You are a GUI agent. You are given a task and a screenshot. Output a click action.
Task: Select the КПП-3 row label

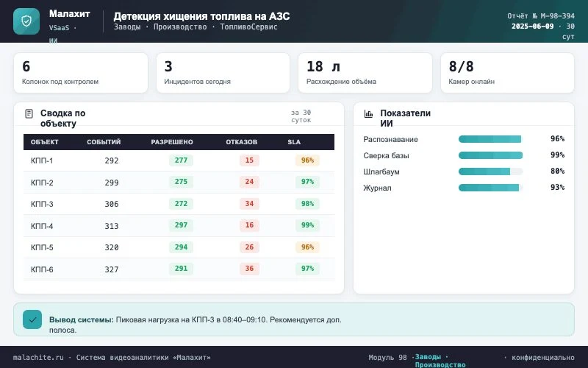42,204
